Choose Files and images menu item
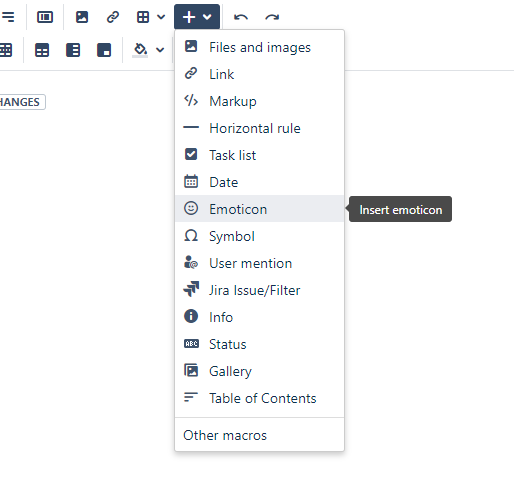This screenshot has width=514, height=478. 259,47
